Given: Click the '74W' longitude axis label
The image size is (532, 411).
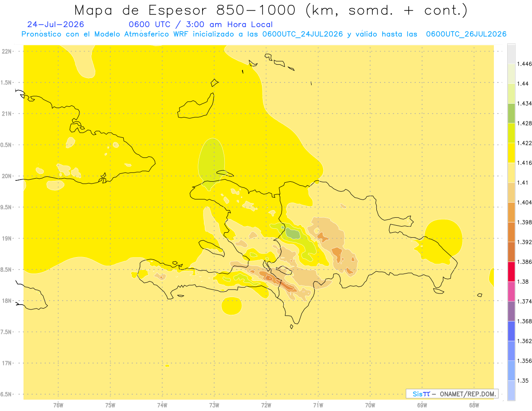Looking at the screenshot, I should (x=162, y=405).
